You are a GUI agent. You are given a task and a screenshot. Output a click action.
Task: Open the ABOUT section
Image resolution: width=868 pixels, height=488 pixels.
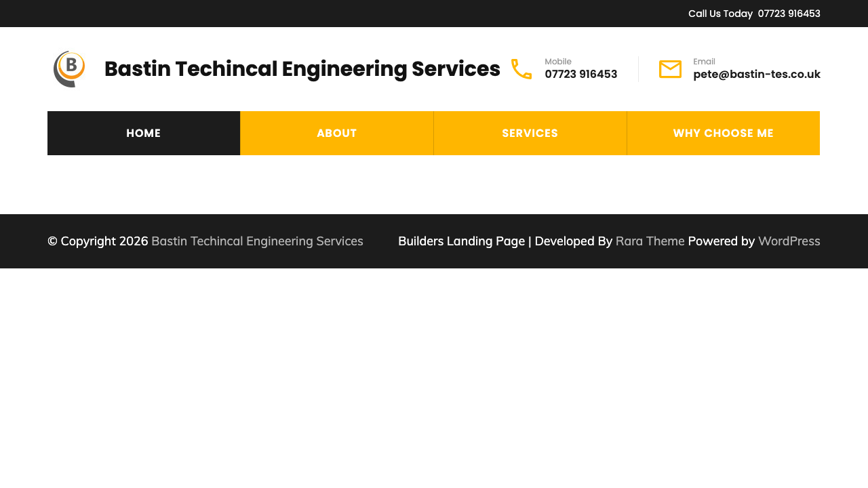[336, 133]
